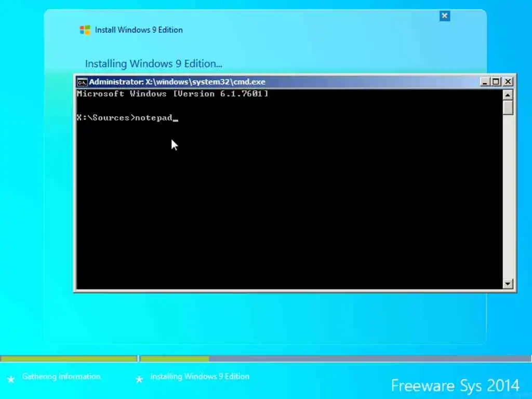Click the 'Microsoft Windows [Version 6.1.7601]' line
The image size is (532, 399).
(172, 94)
